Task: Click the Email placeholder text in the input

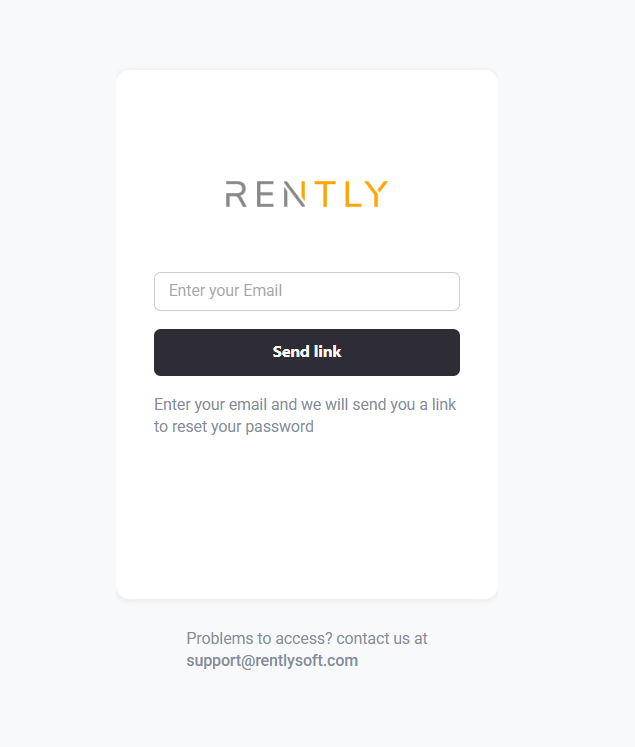Action: [x=225, y=291]
